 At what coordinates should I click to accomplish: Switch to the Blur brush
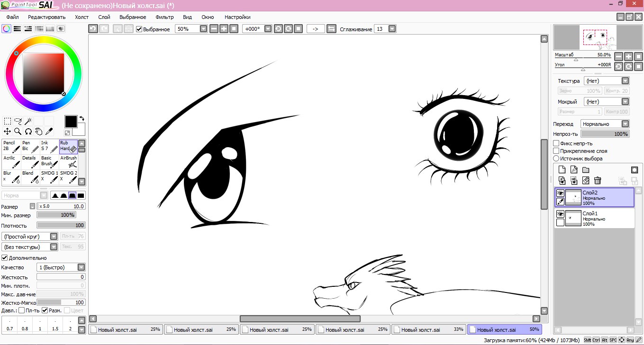[x=11, y=177]
